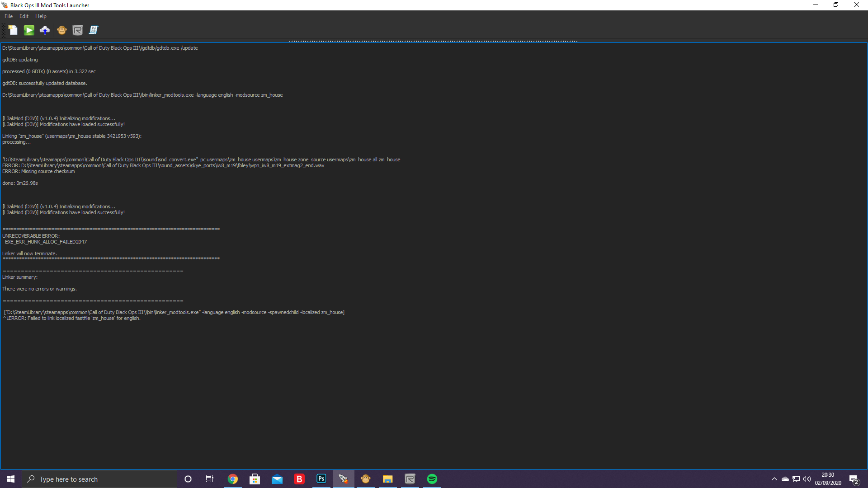Click the EXE_ERR_HUNK_ALLOC_FAILED2047 text
This screenshot has width=868, height=488.
click(46, 242)
